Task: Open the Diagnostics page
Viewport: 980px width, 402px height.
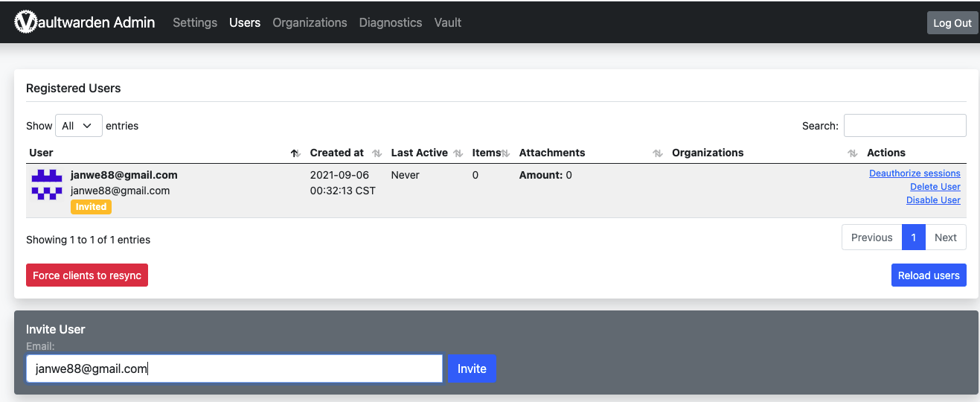Action: pyautogui.click(x=391, y=23)
